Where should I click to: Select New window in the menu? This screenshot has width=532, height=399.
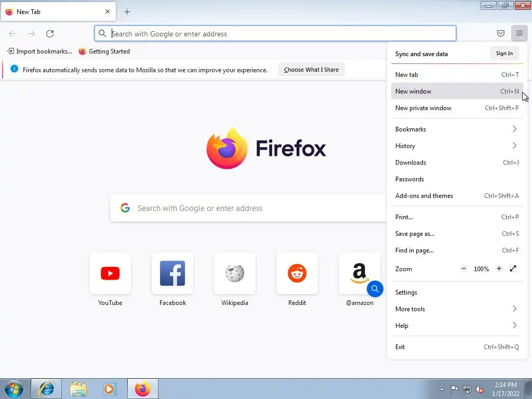point(457,91)
